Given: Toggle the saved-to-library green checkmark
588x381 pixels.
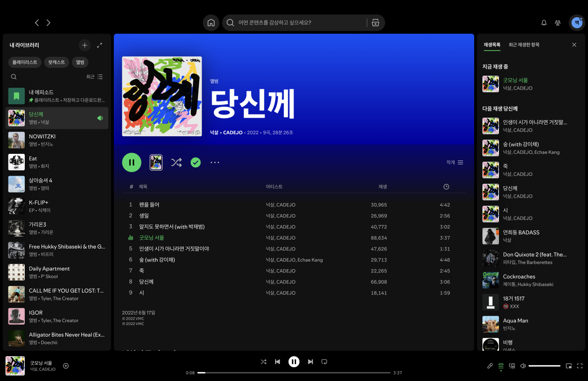Looking at the screenshot, I should [x=196, y=162].
